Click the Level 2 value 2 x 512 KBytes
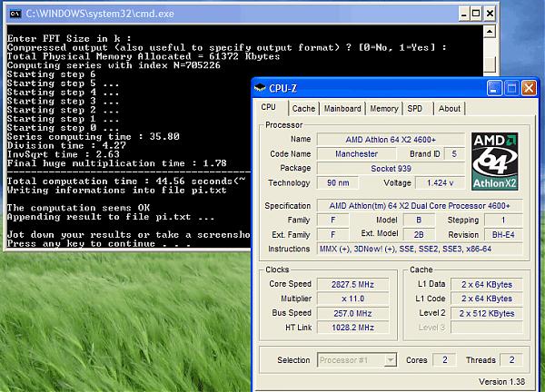 487,313
